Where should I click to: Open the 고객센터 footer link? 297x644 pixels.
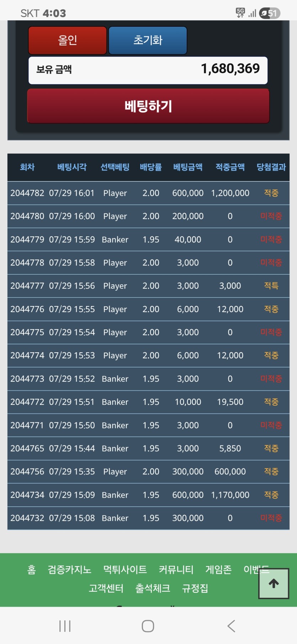click(x=106, y=588)
